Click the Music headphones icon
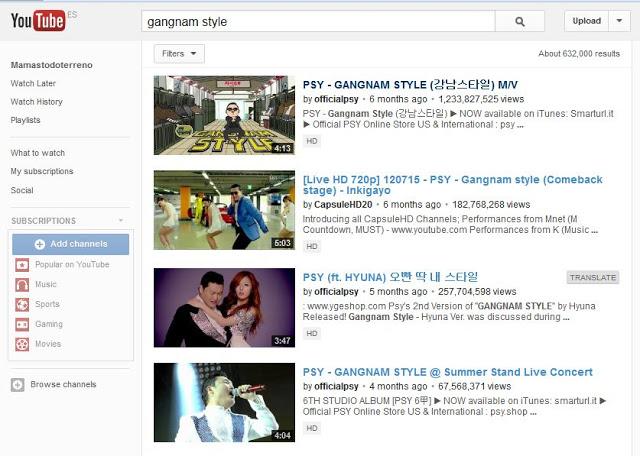The height and width of the screenshot is (456, 640). click(22, 285)
